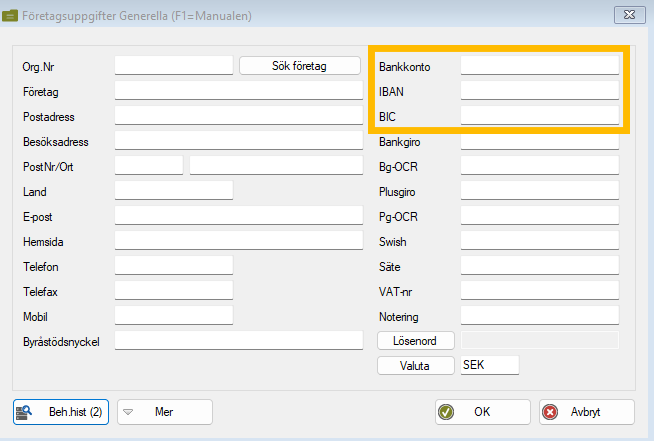Viewport: 654px width, 441px height.
Task: Expand the Mer dropdown
Action: [x=165, y=412]
